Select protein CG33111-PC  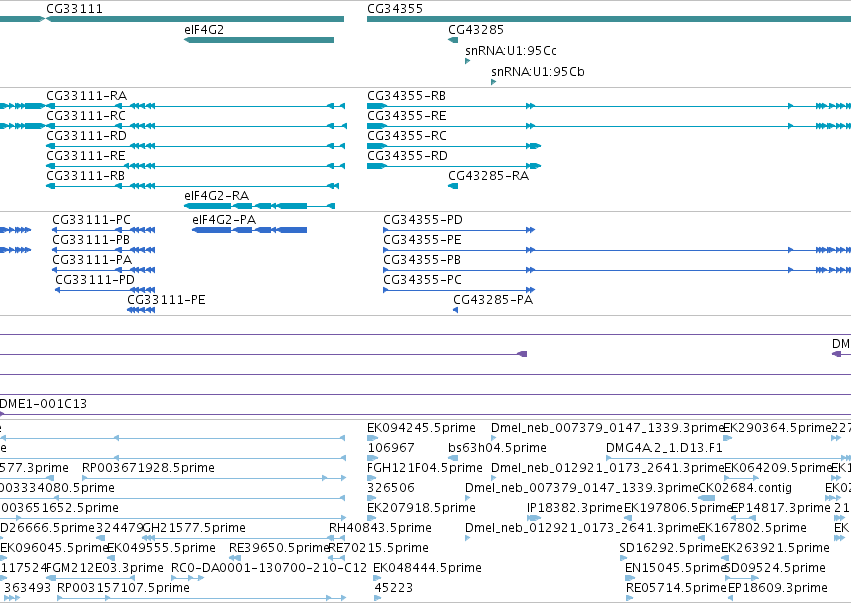point(104,230)
